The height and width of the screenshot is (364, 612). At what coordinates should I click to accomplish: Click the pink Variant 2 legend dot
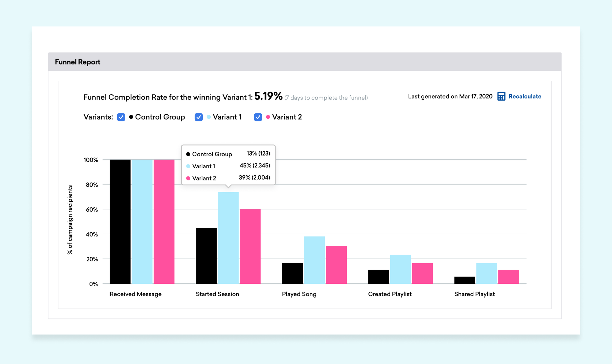pyautogui.click(x=268, y=117)
